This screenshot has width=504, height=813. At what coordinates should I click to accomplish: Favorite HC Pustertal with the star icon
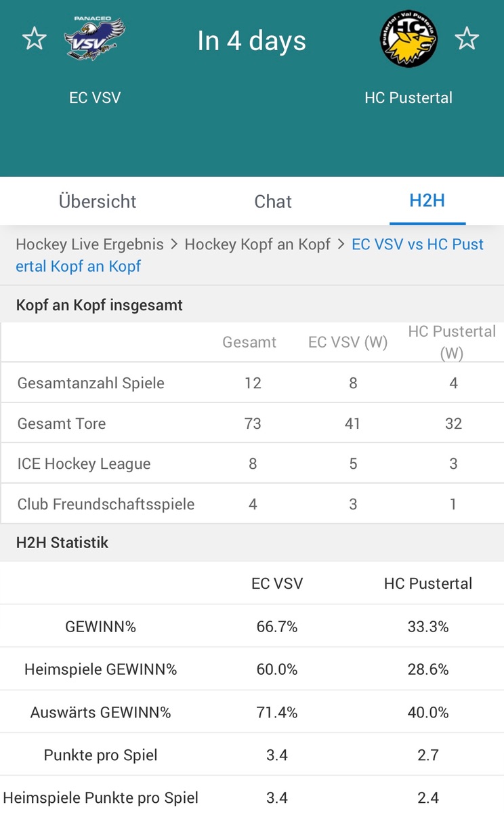pos(467,39)
